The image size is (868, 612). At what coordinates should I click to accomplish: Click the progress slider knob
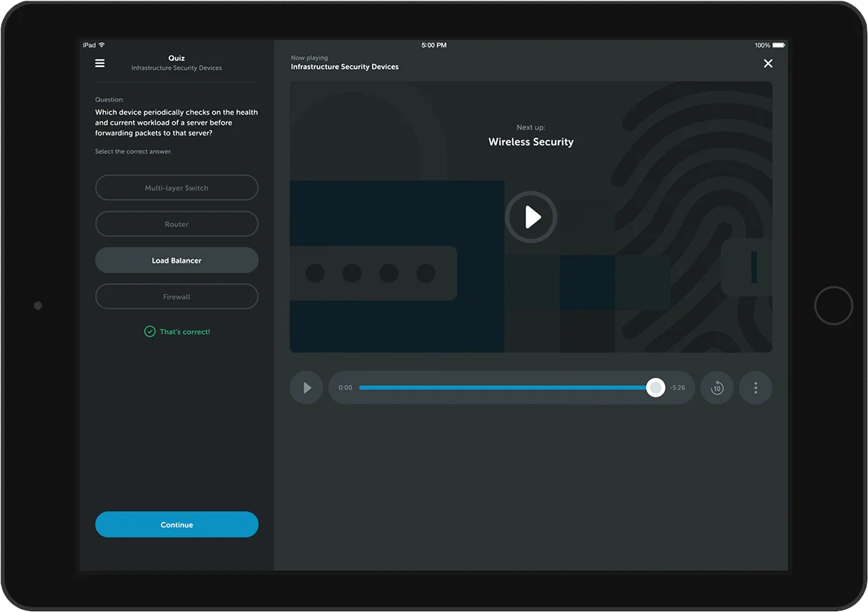[x=656, y=388]
